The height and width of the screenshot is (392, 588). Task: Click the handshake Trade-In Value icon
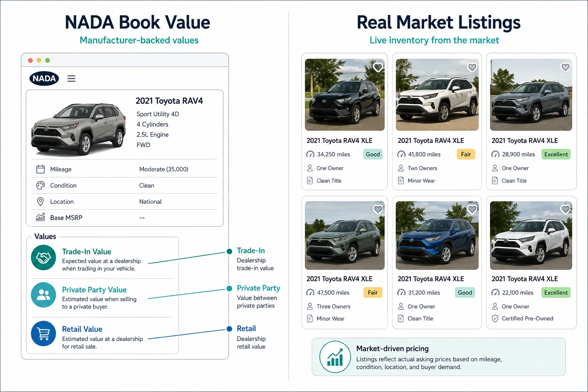43,258
